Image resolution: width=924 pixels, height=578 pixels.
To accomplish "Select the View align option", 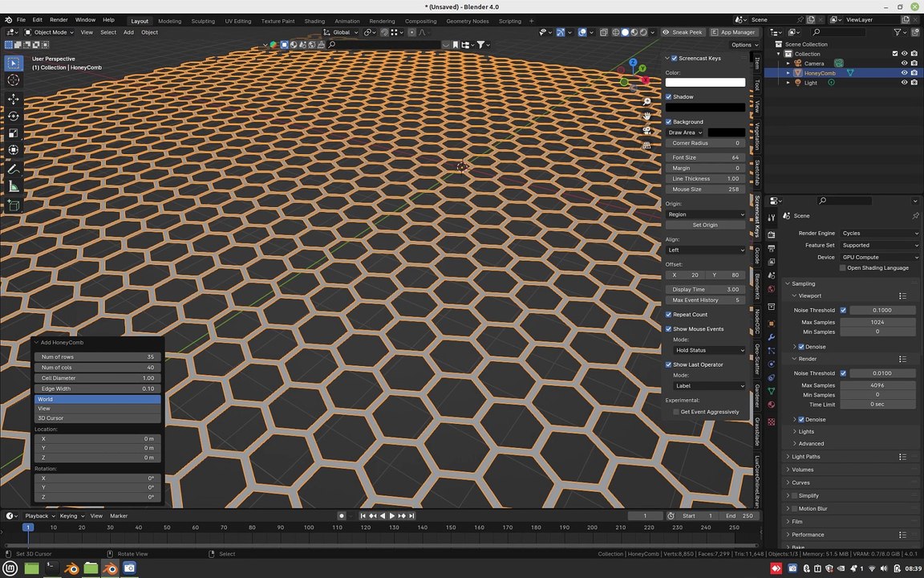I will (97, 409).
